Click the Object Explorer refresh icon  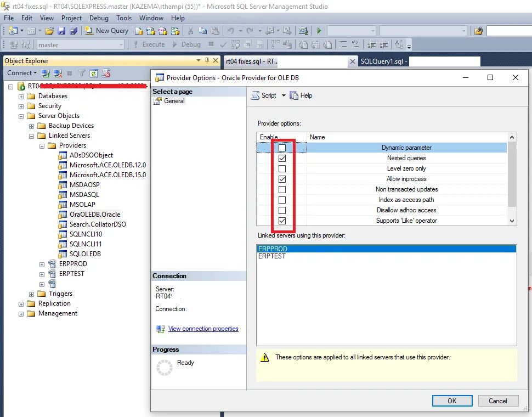pyautogui.click(x=94, y=73)
